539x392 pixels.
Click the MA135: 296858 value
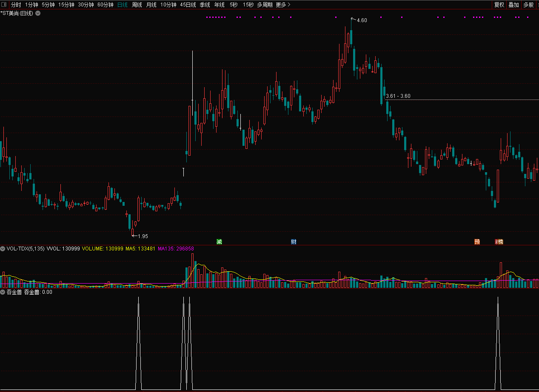176,248
